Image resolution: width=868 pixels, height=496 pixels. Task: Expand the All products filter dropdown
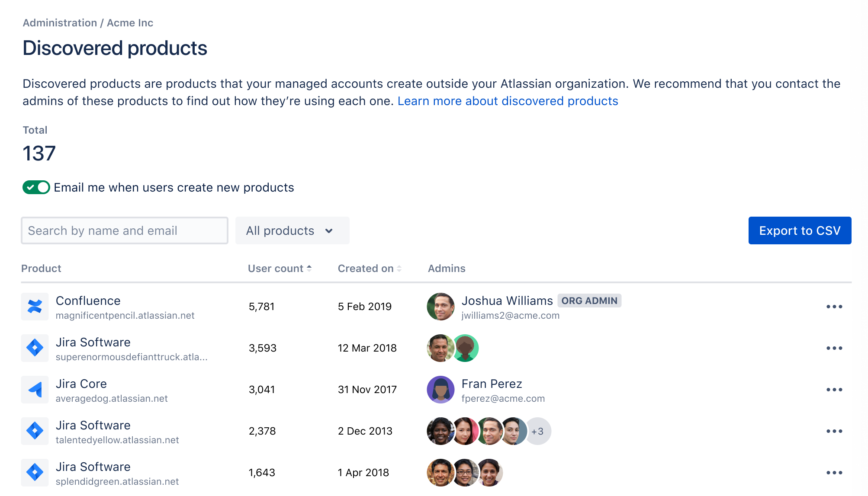[x=292, y=230]
